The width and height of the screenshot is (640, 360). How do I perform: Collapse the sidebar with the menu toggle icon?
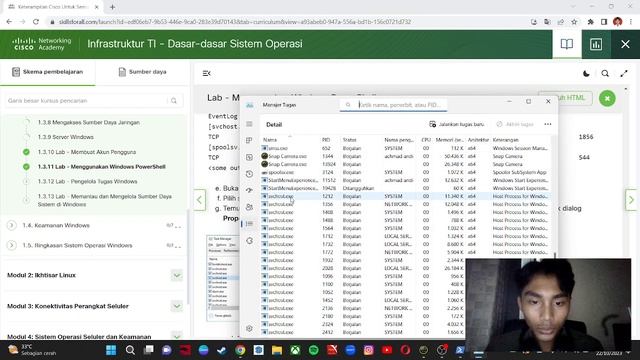(x=207, y=73)
